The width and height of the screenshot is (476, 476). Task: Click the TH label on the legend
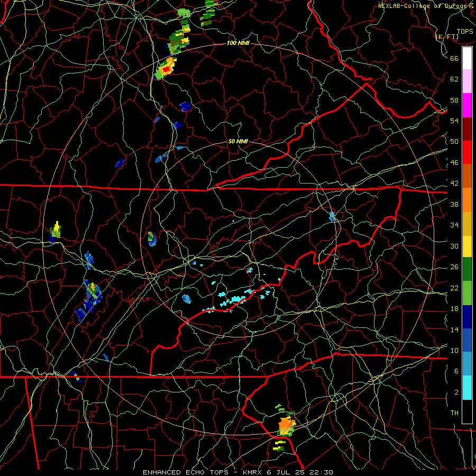[454, 413]
